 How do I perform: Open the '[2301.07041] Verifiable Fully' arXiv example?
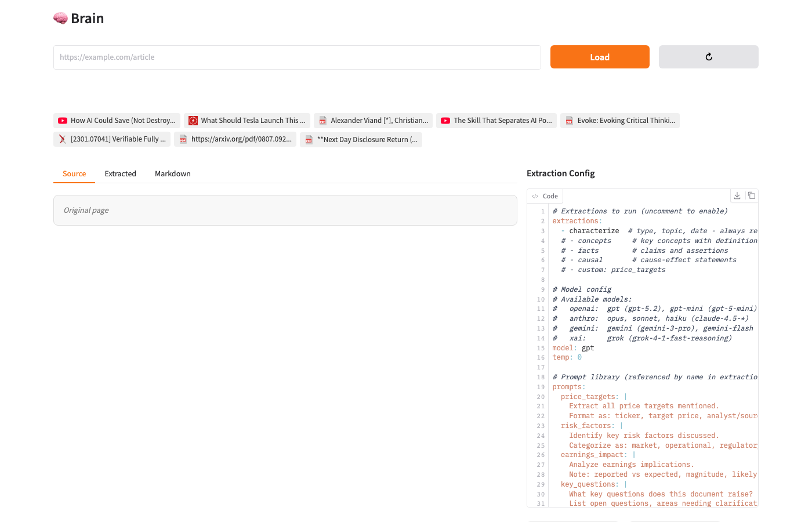click(112, 139)
